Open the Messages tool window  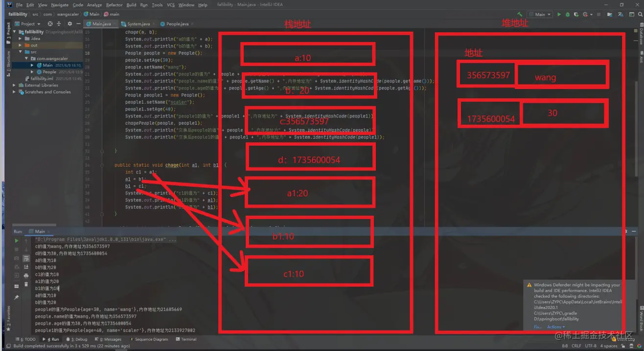click(109, 339)
